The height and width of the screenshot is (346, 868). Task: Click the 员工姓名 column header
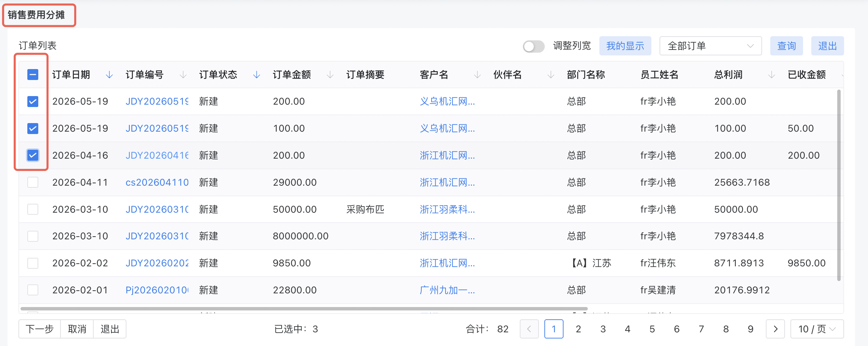659,75
